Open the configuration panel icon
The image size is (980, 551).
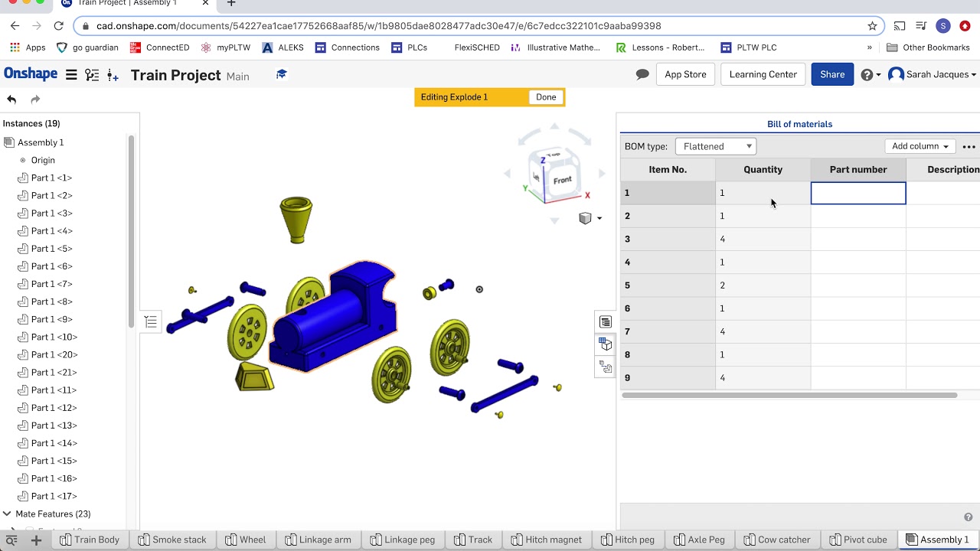(x=606, y=344)
